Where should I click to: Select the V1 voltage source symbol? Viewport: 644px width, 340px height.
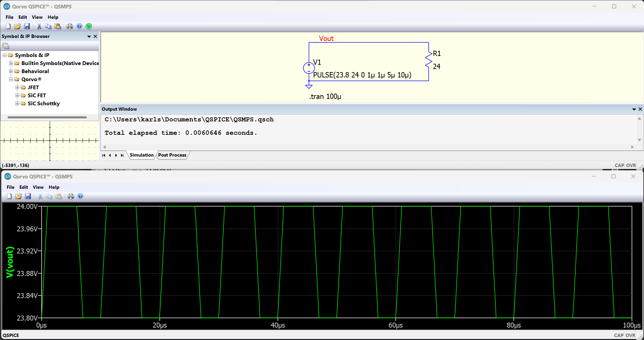pos(309,68)
